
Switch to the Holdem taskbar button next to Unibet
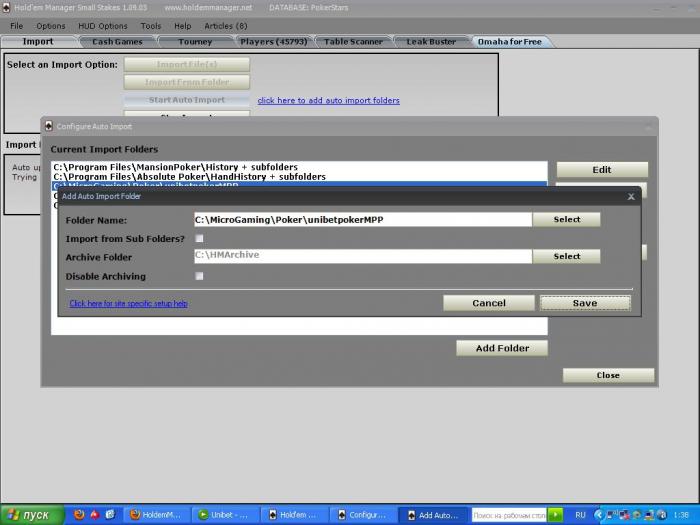pos(294,515)
